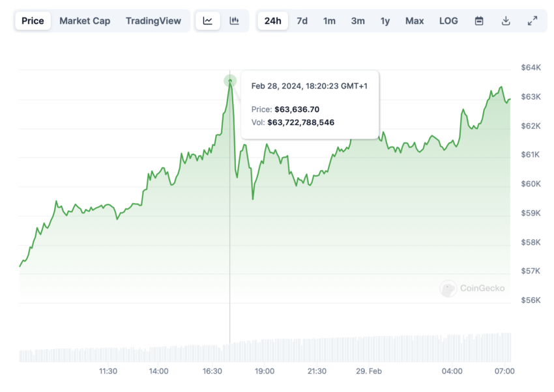Select the Market Cap tab
The image size is (554, 392).
tap(85, 21)
